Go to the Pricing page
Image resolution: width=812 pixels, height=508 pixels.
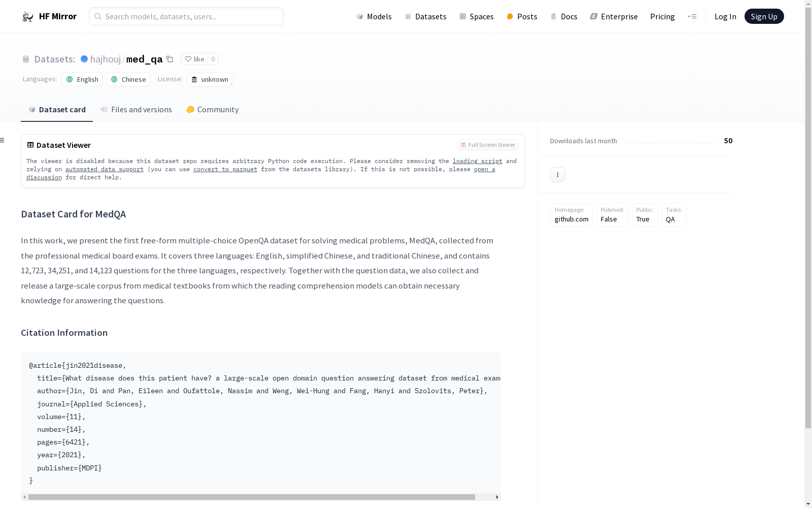pos(662,16)
